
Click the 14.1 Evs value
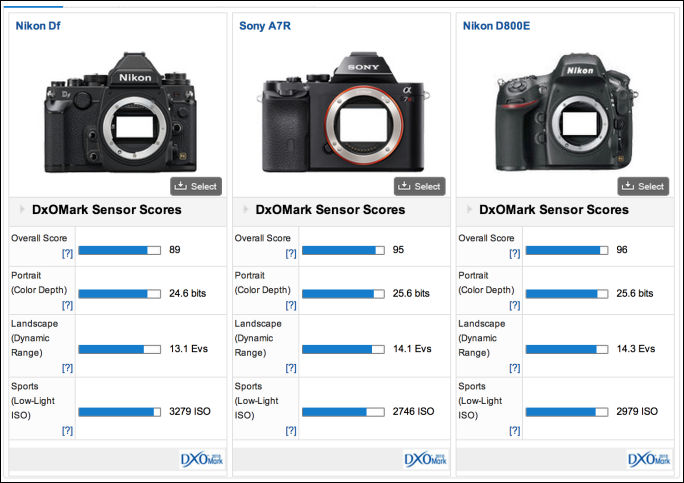click(412, 349)
